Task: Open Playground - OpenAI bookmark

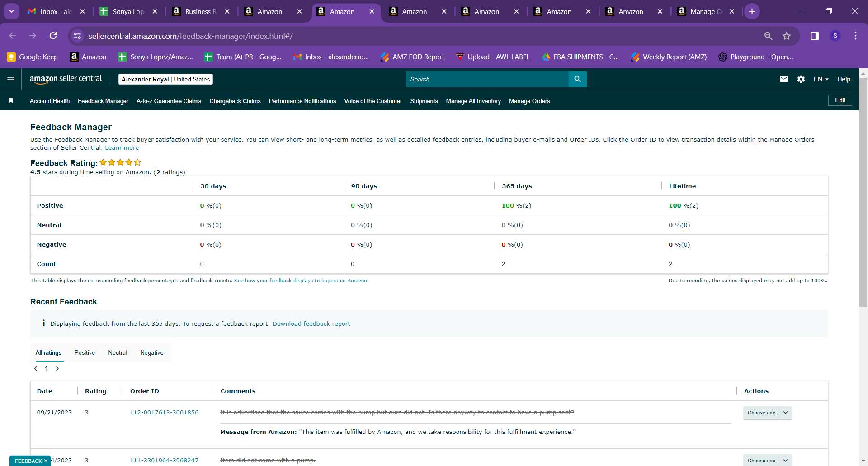Action: pyautogui.click(x=756, y=57)
